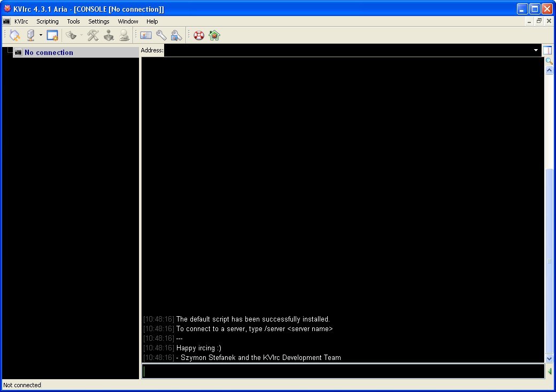Click the crossed hammer and wrench icon
This screenshot has height=392, width=556.
(x=93, y=35)
